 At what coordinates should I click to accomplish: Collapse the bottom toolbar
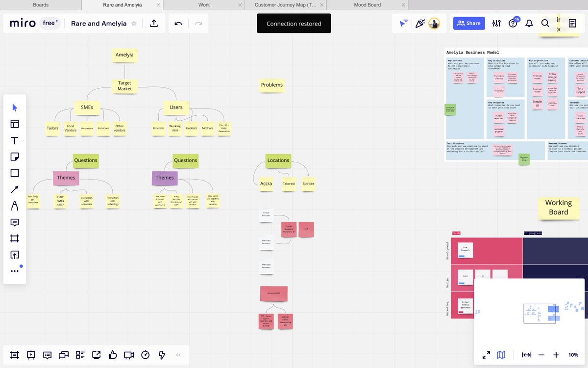pos(178,355)
